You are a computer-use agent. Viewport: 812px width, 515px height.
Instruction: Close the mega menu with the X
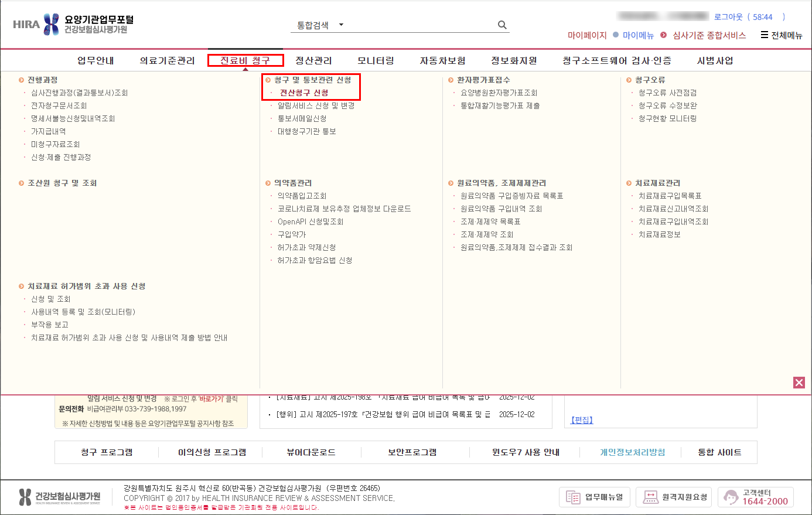point(799,383)
